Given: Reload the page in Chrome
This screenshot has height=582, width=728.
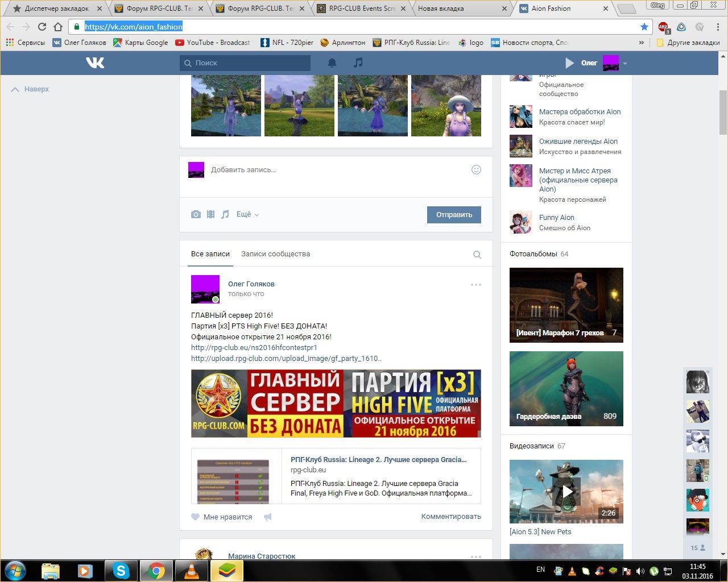Looking at the screenshot, I should [x=42, y=27].
